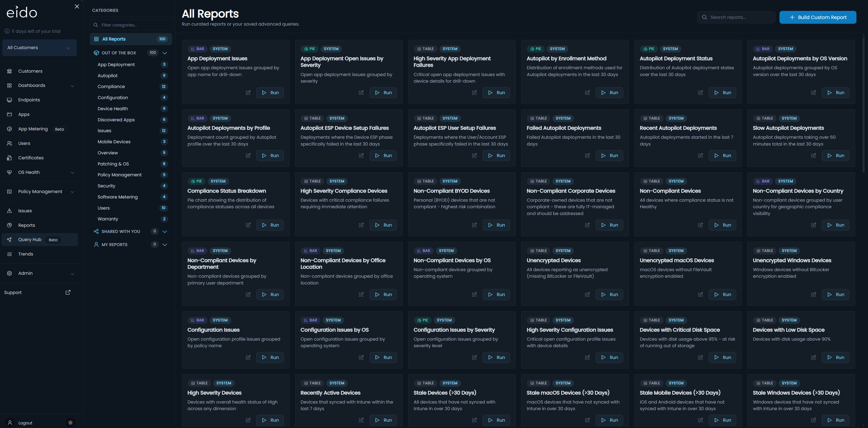Open the All Customers dropdown
This screenshot has height=428, width=868.
39,48
